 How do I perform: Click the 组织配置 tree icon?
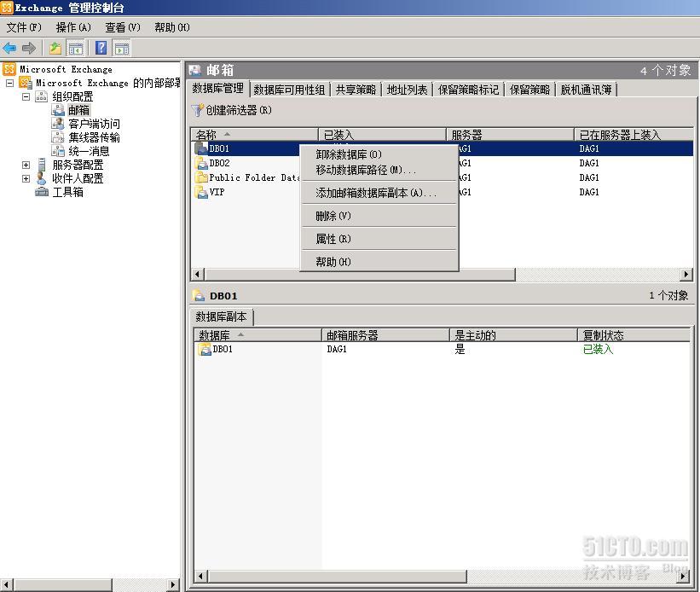point(42,96)
